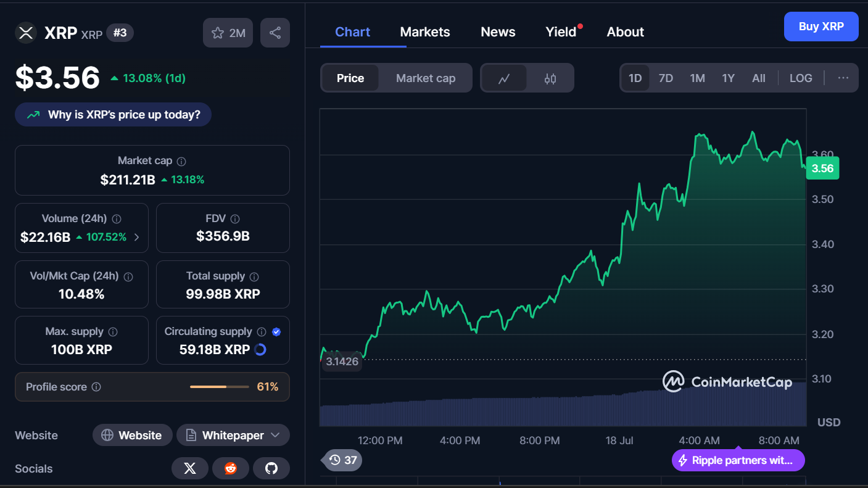The width and height of the screenshot is (868, 488).
Task: Select 7D time range
Action: pyautogui.click(x=666, y=78)
